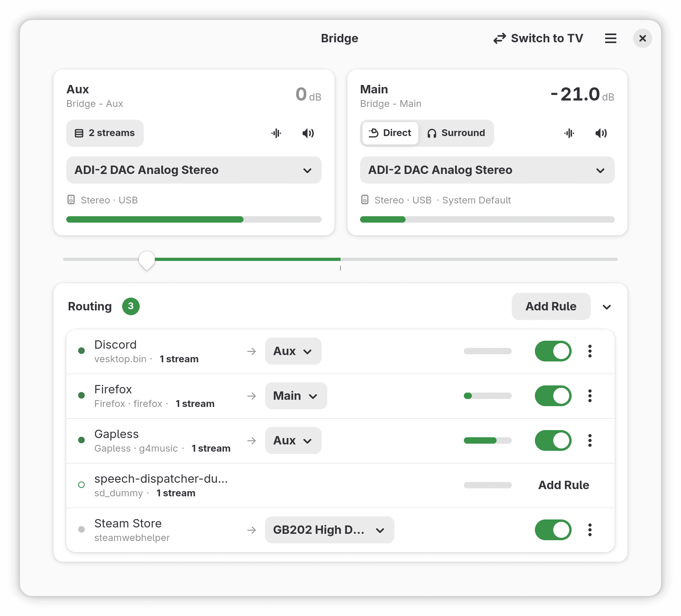
Task: Close the Bridge window
Action: tap(642, 38)
